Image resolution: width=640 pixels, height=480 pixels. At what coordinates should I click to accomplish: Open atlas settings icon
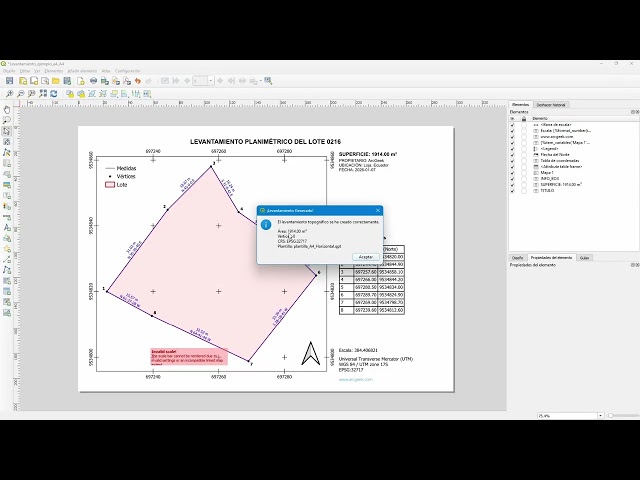[268, 81]
